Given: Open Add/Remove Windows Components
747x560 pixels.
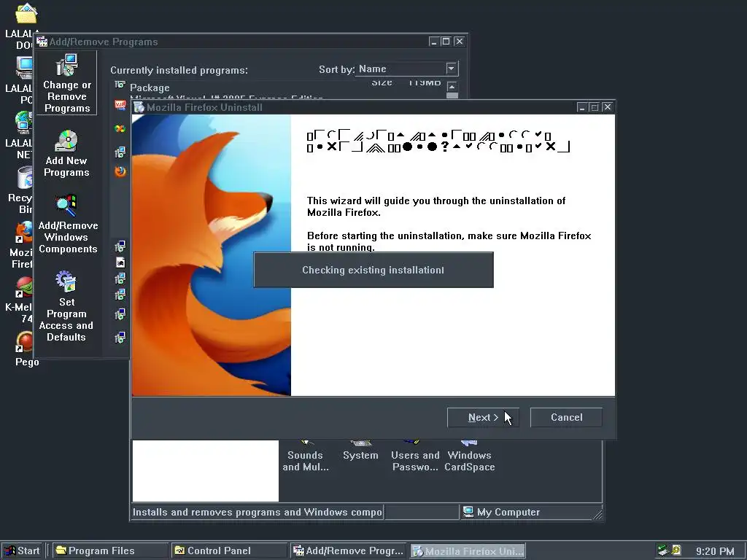Looking at the screenshot, I should pos(68,224).
